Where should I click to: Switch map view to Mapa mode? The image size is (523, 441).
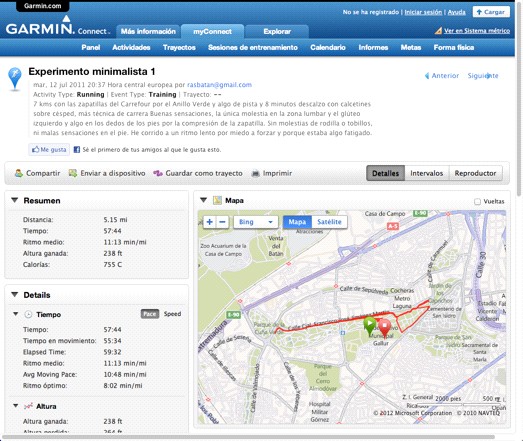[297, 222]
